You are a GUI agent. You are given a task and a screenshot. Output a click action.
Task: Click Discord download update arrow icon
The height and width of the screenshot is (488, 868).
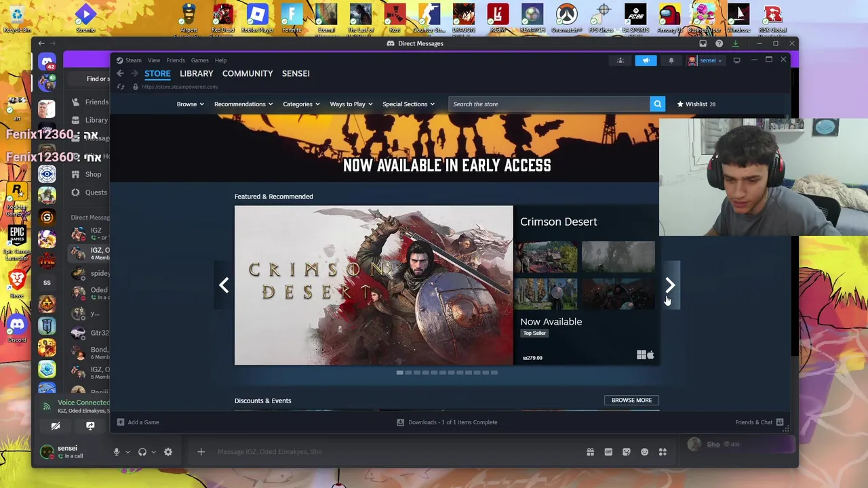click(x=735, y=43)
